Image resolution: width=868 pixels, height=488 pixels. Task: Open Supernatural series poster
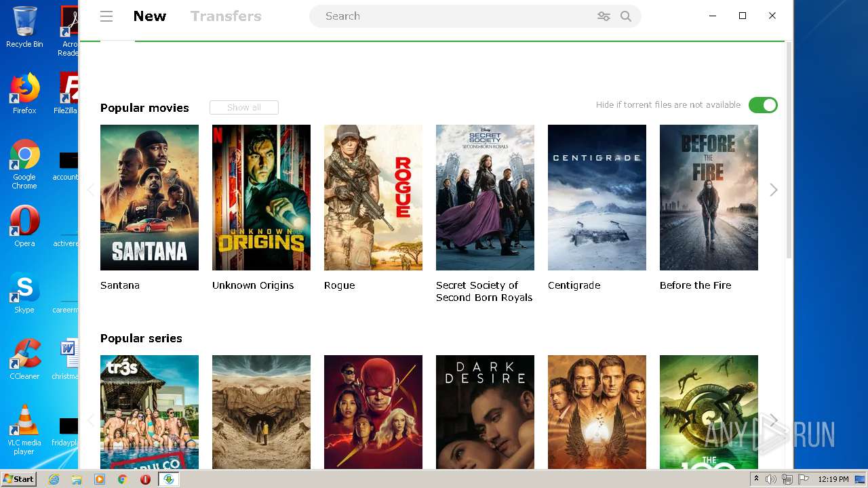pos(597,412)
